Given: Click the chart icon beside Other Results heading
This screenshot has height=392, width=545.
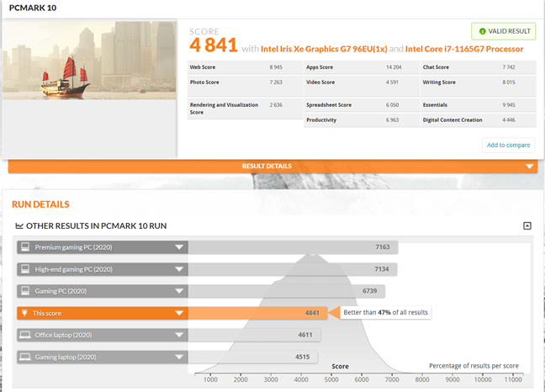Looking at the screenshot, I should tap(19, 226).
